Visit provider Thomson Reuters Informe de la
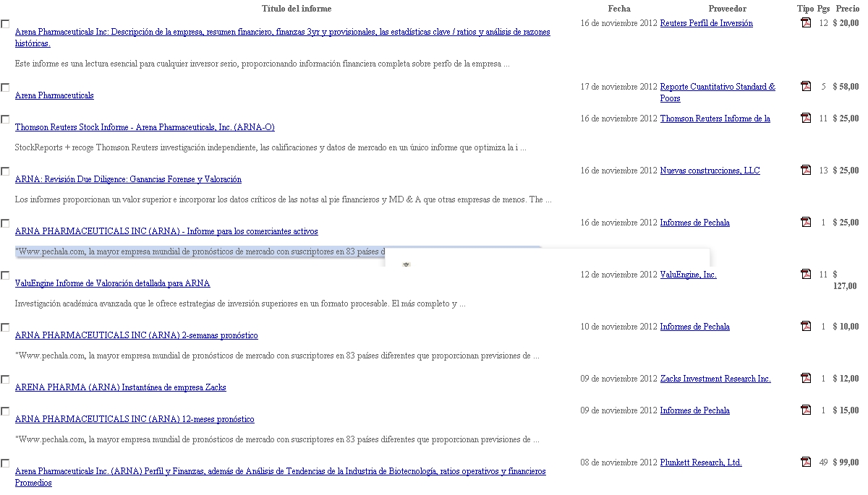868x495 pixels. pyautogui.click(x=715, y=119)
